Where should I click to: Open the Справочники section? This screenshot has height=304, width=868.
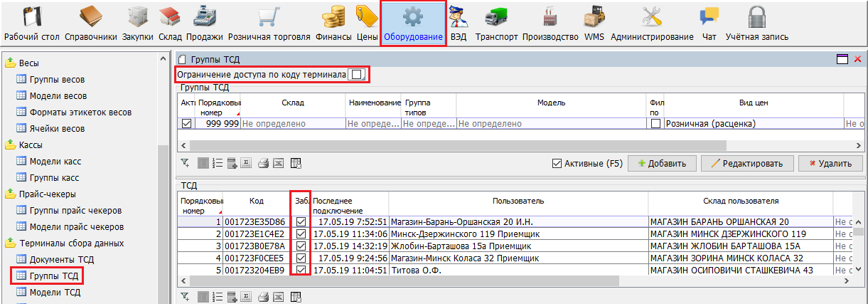[x=92, y=23]
